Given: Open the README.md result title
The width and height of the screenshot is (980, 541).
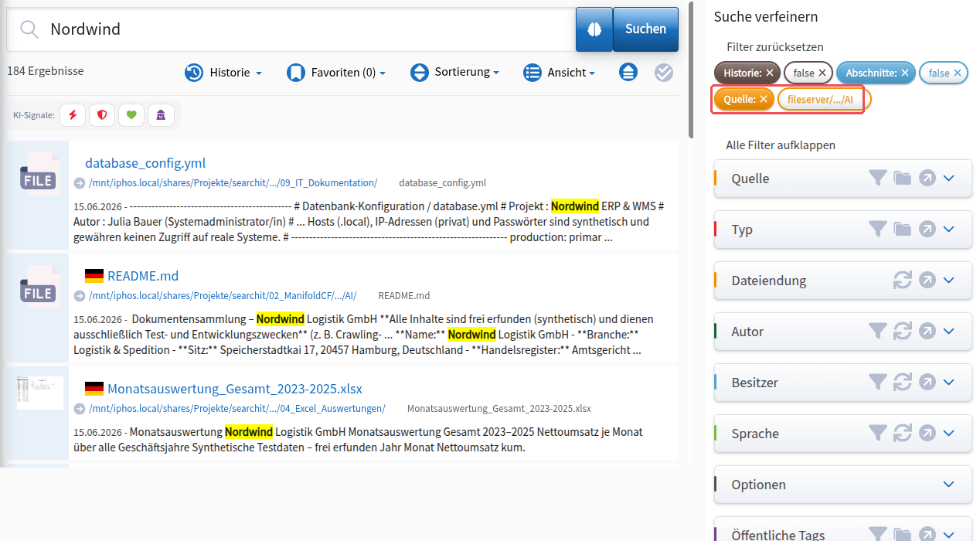Looking at the screenshot, I should point(143,276).
